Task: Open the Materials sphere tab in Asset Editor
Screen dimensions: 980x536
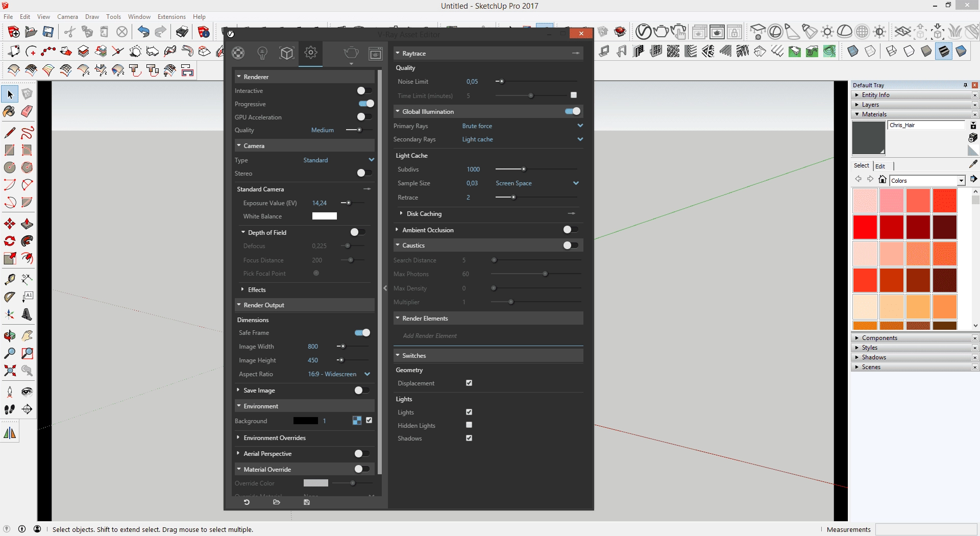Action: coord(238,53)
